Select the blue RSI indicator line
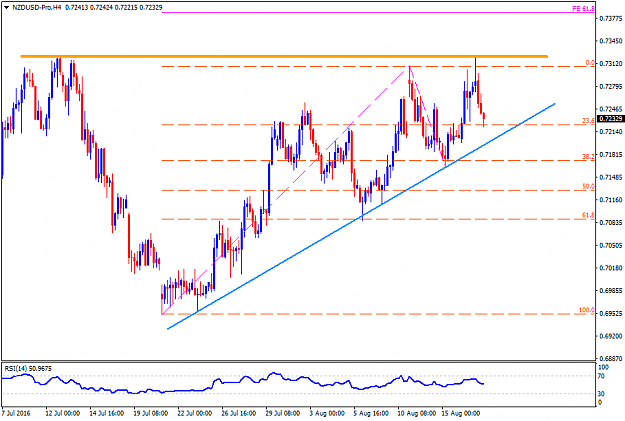This screenshot has height=421, width=625. (243, 384)
